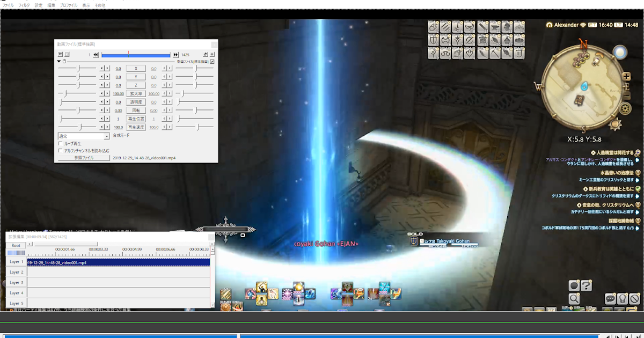Screen dimensions: 644x338
Task: Click the mouse icon beside collapse triangle
Action: coord(64,61)
